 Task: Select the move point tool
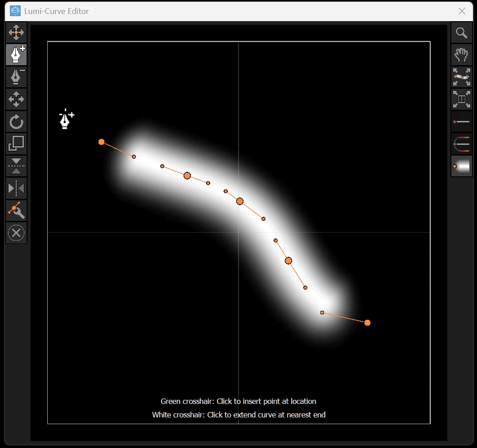click(16, 33)
